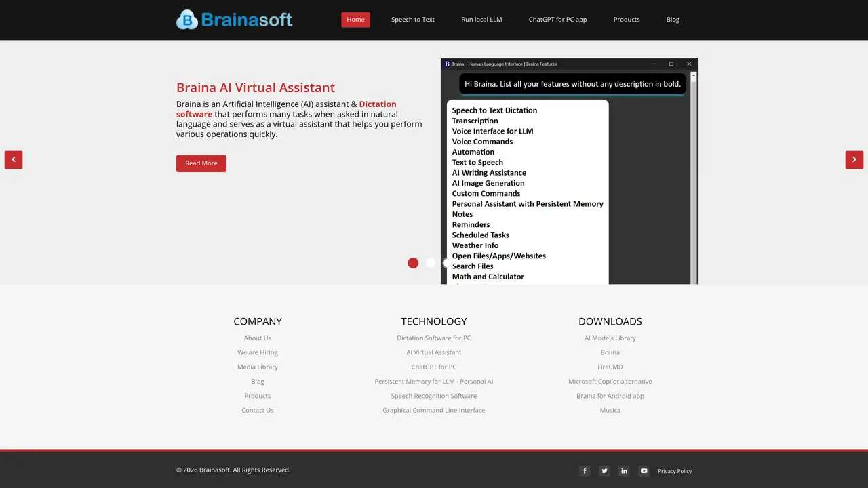Open Speech to Text menu item

(413, 20)
